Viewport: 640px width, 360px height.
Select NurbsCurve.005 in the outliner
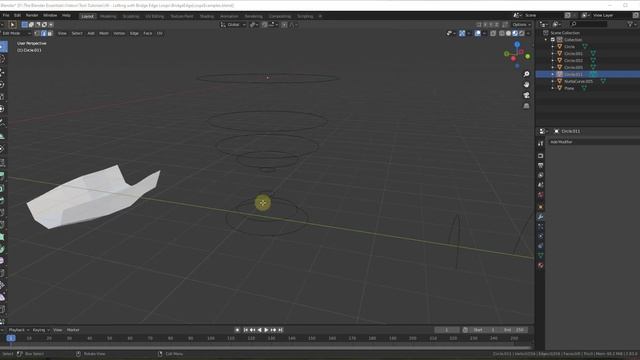[578, 81]
